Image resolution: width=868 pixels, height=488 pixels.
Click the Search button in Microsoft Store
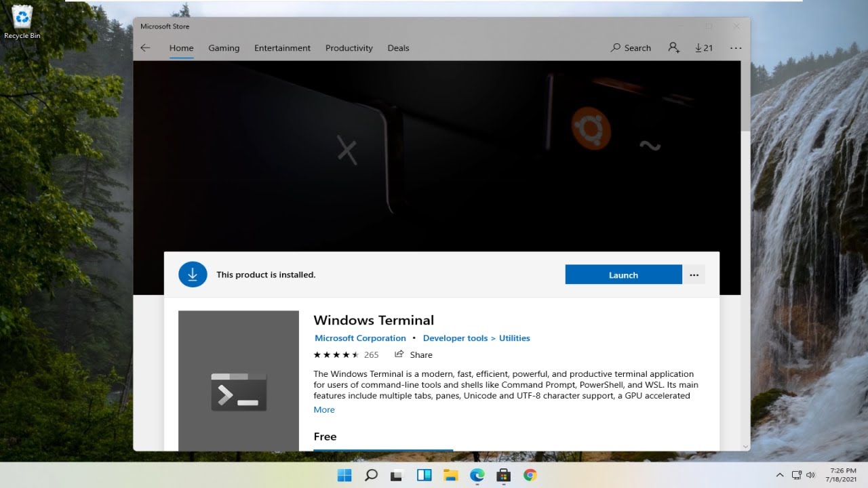pyautogui.click(x=631, y=48)
